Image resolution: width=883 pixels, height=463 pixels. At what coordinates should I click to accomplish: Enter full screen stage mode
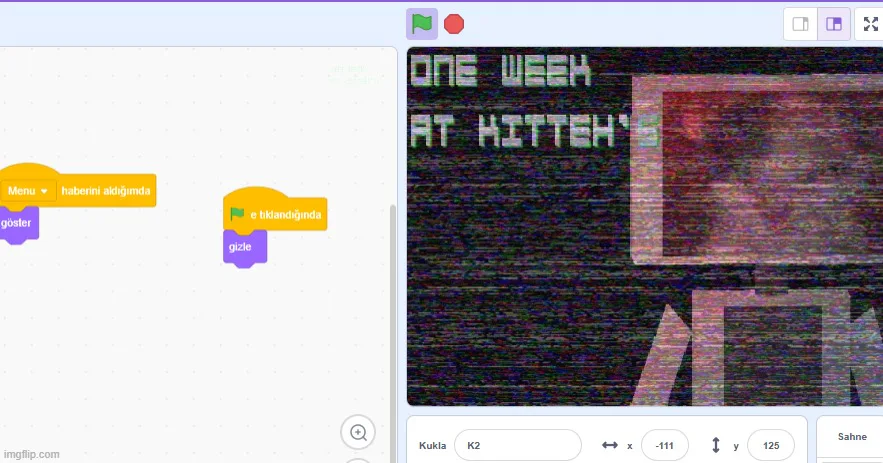tap(870, 24)
